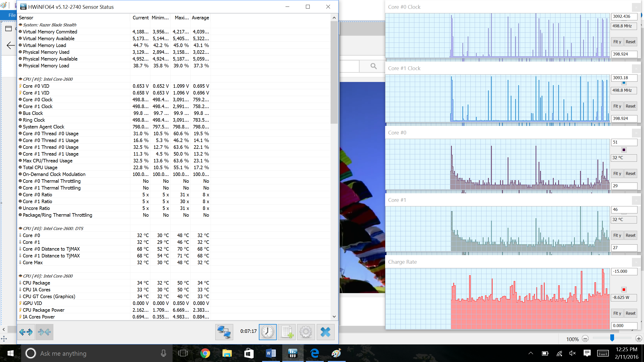Click the muted volume tray icon
This screenshot has height=362, width=644.
(573, 353)
